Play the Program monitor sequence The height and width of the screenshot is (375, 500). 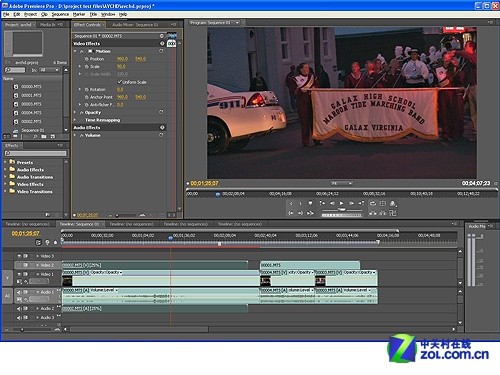pos(341,203)
